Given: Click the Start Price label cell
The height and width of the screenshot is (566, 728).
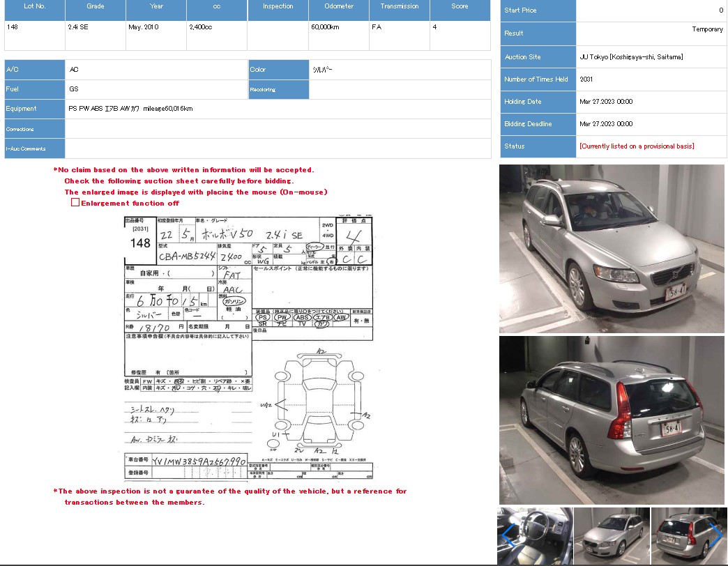Looking at the screenshot, I should click(538, 10).
